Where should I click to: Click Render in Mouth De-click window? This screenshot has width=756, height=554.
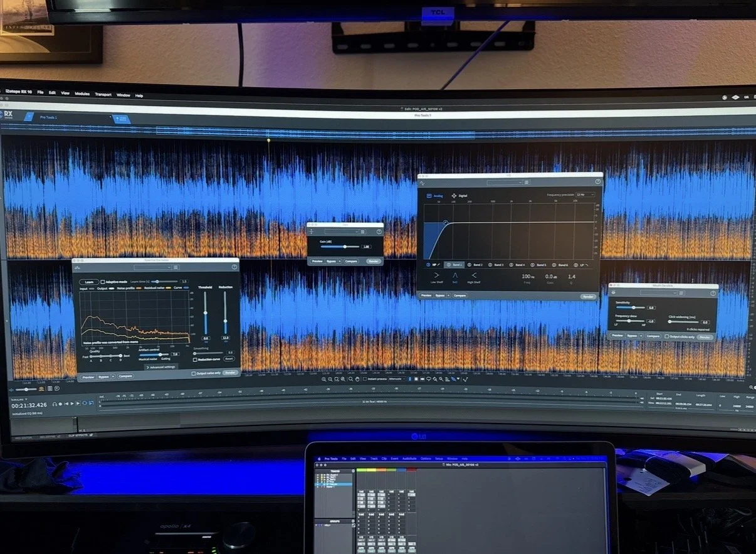tap(705, 337)
